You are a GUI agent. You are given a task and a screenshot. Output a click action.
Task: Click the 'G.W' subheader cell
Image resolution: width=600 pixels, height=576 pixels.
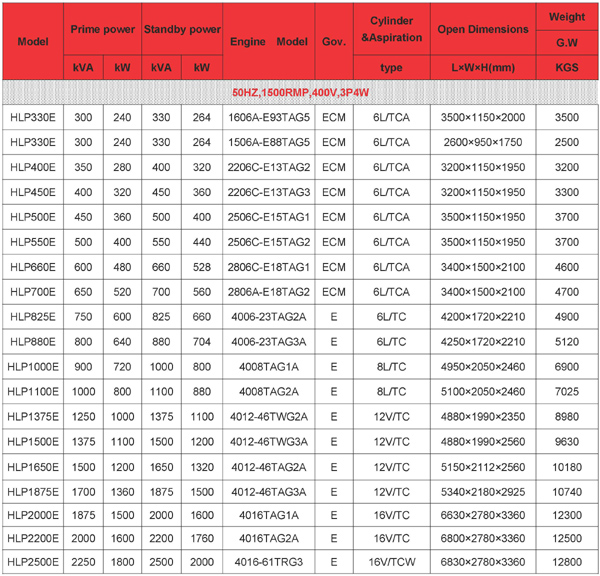(567, 42)
